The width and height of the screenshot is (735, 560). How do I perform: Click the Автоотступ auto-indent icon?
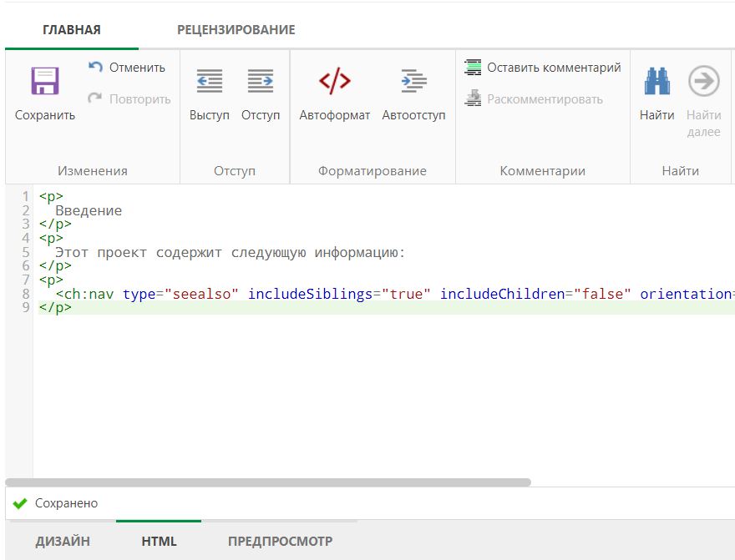pyautogui.click(x=413, y=81)
